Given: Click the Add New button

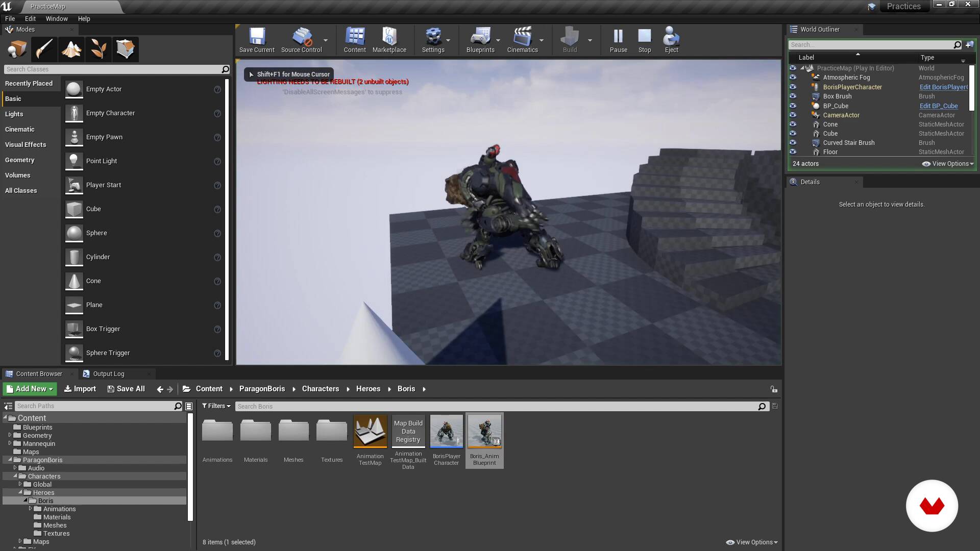Looking at the screenshot, I should point(30,389).
